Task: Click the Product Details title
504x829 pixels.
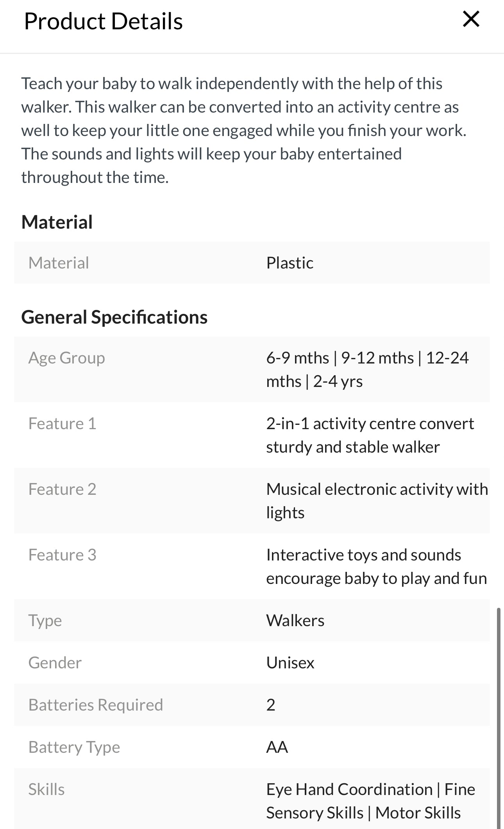Action: pyautogui.click(x=104, y=21)
